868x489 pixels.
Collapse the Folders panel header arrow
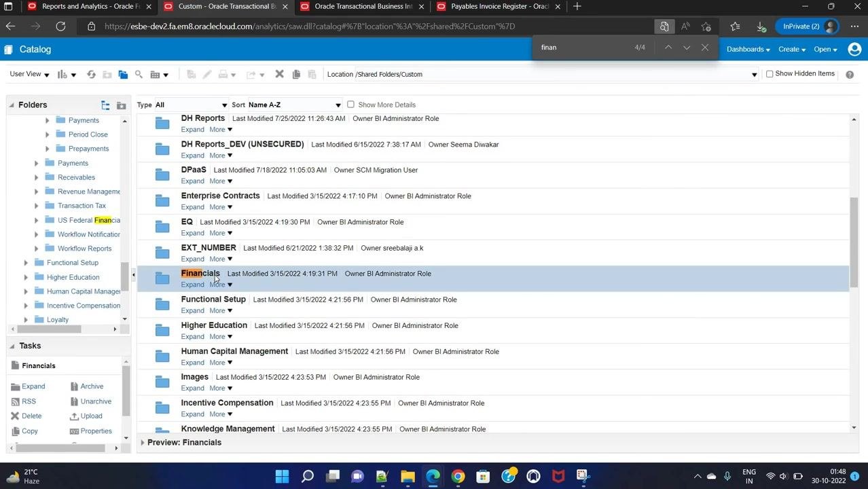12,105
